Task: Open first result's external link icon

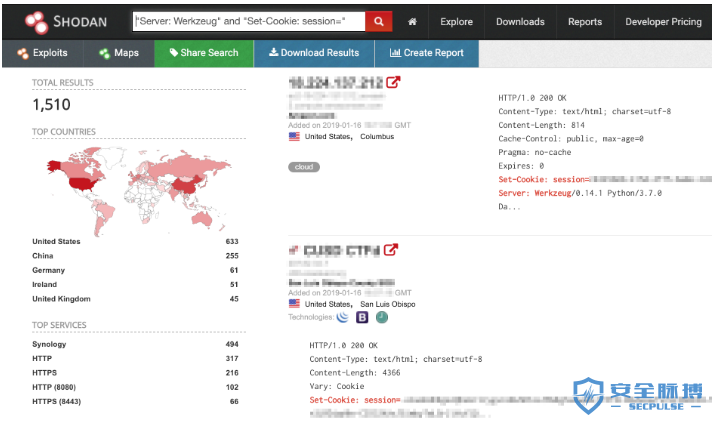Action: pyautogui.click(x=393, y=82)
